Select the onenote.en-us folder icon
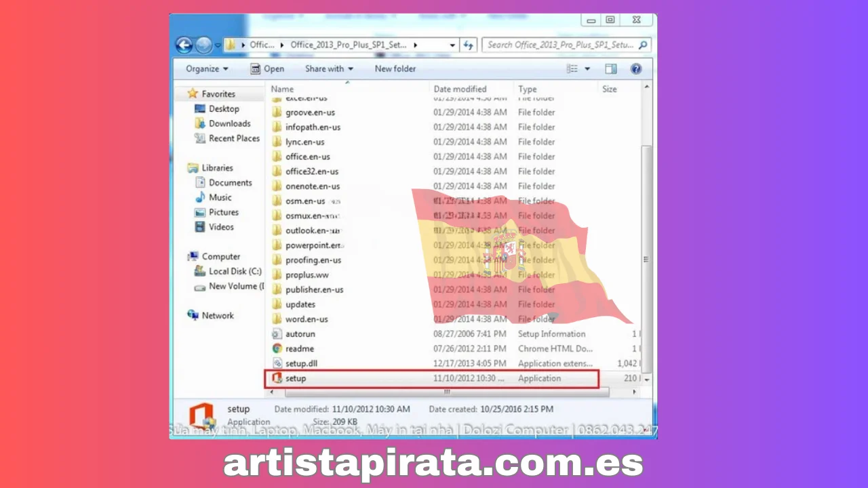Image resolution: width=868 pixels, height=488 pixels. [x=277, y=186]
